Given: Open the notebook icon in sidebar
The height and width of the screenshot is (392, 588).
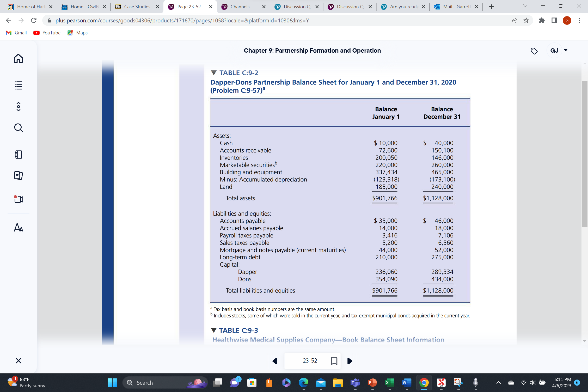Looking at the screenshot, I should coord(18,155).
